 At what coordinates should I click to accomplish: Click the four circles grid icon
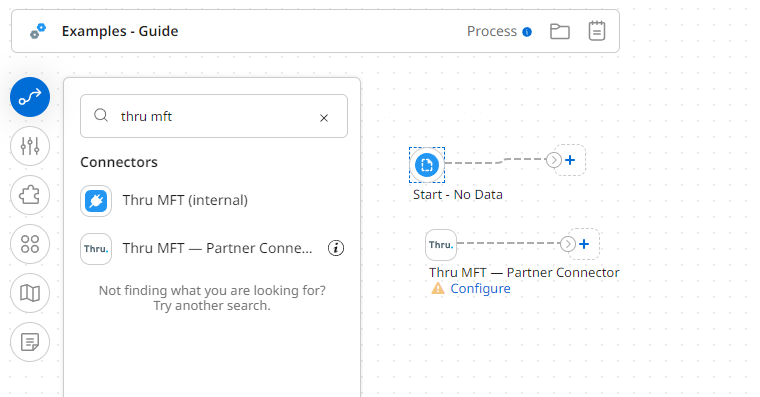30,244
